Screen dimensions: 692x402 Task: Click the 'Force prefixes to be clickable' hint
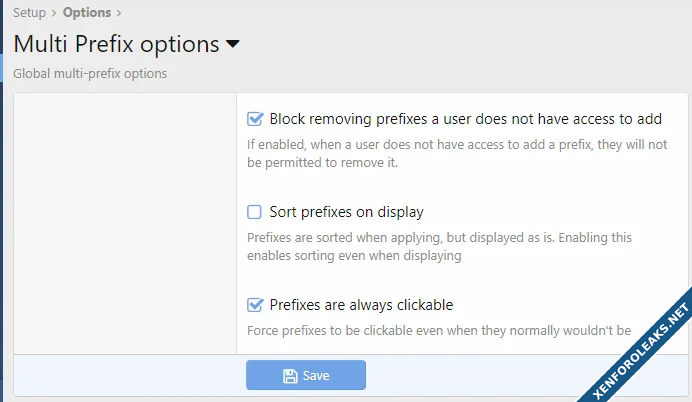coord(439,330)
